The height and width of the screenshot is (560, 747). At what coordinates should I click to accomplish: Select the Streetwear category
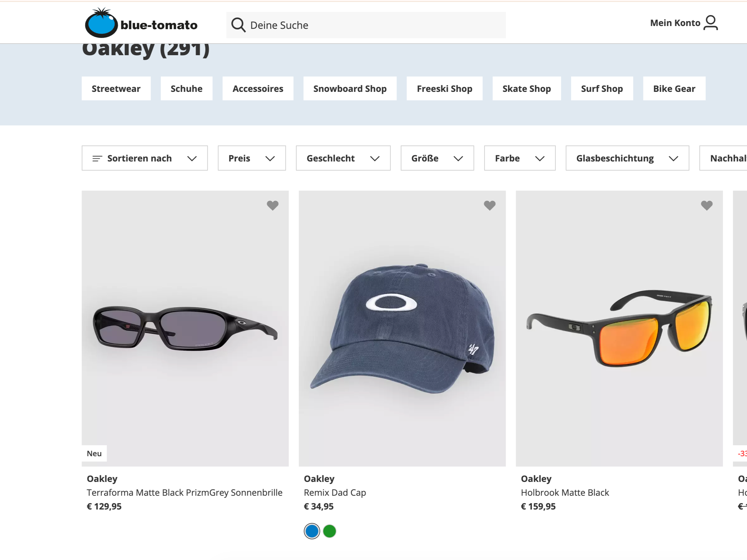(x=116, y=88)
